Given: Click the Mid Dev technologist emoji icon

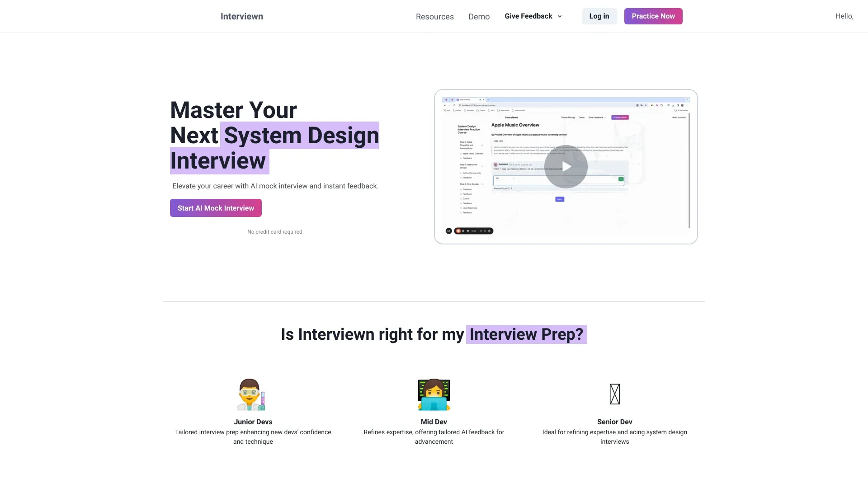Looking at the screenshot, I should [434, 394].
